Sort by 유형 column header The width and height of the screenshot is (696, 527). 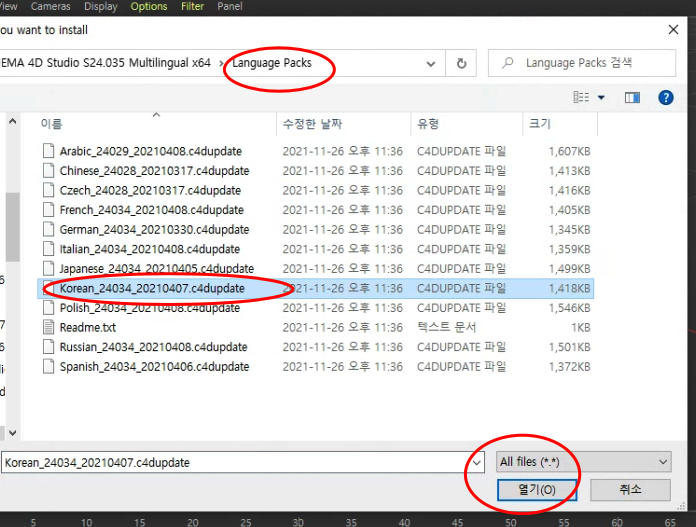point(428,124)
